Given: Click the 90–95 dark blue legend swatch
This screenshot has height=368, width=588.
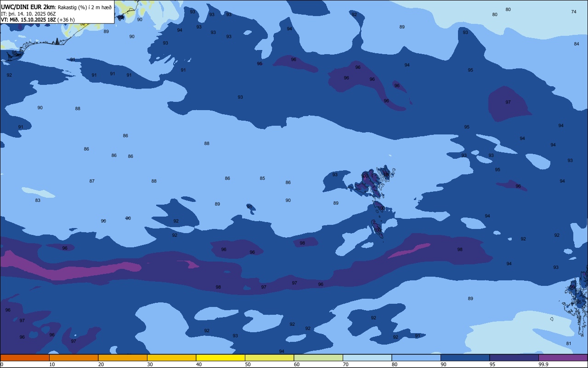Looking at the screenshot, I should [x=465, y=357].
